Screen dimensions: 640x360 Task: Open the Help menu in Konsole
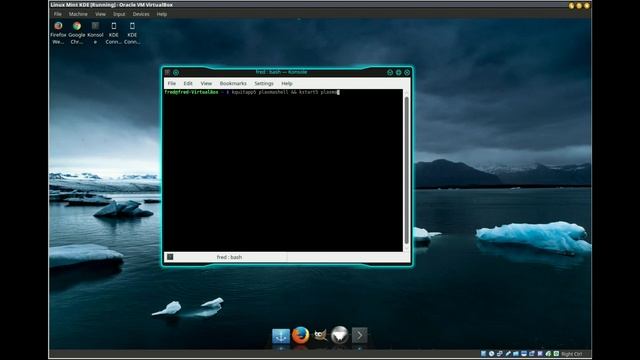click(x=287, y=83)
